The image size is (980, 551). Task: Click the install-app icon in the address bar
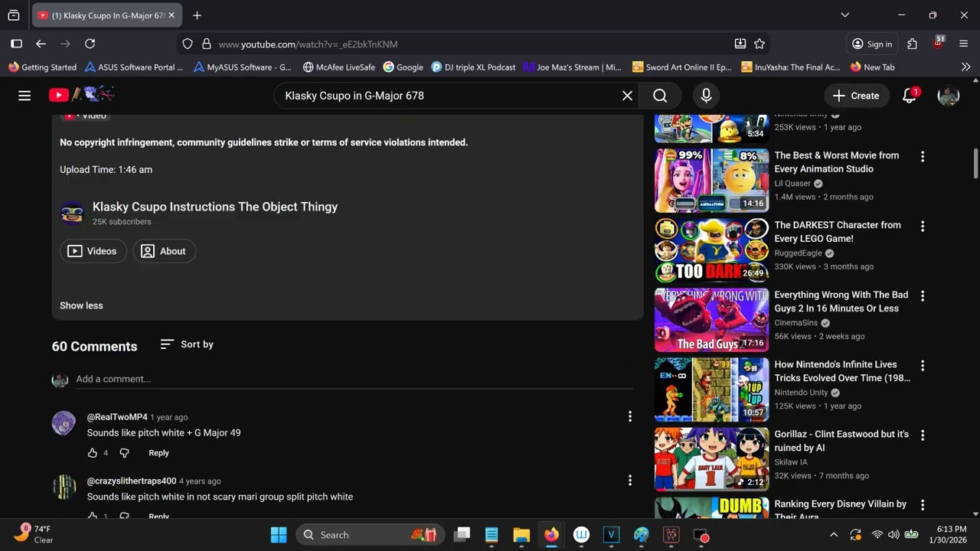point(740,44)
